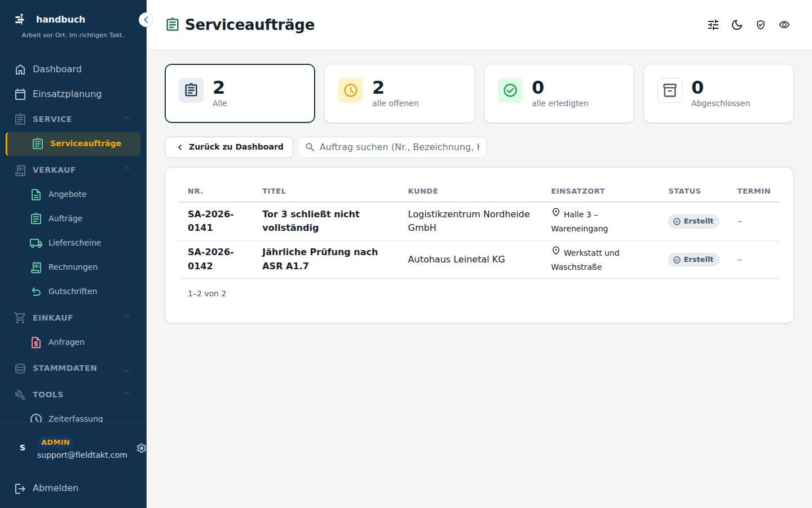Sort by STATUS column header

tap(685, 191)
